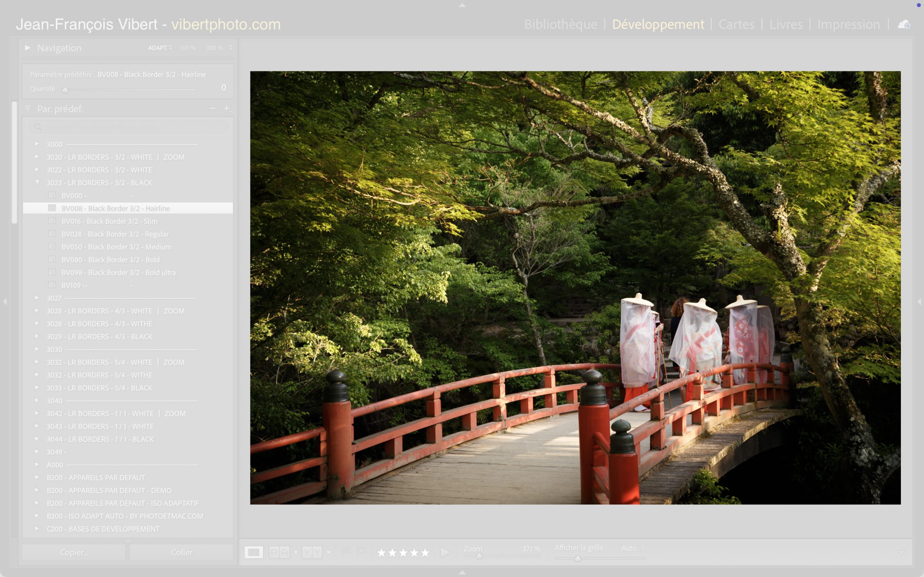Open the Impression module

(x=849, y=25)
